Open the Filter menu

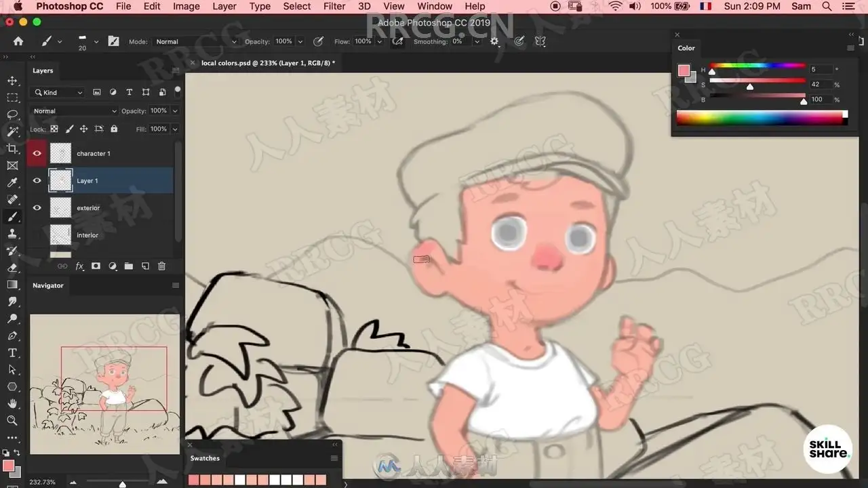click(x=334, y=6)
